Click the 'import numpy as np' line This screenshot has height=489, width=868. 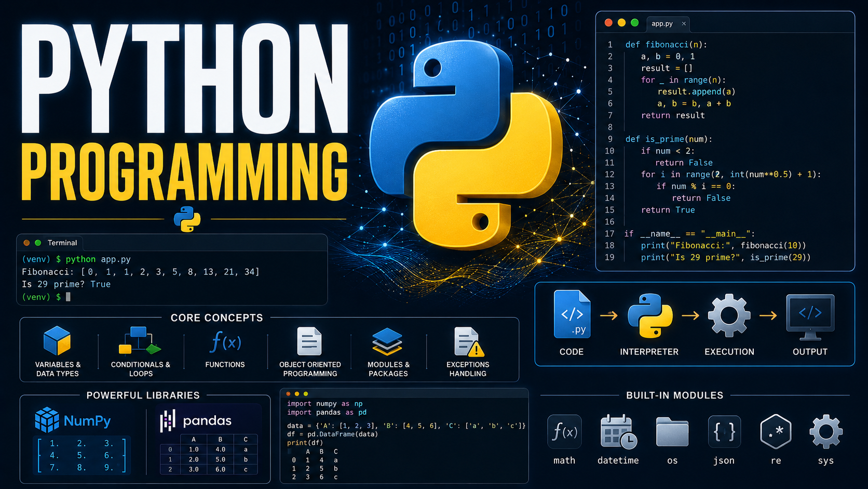coord(325,404)
